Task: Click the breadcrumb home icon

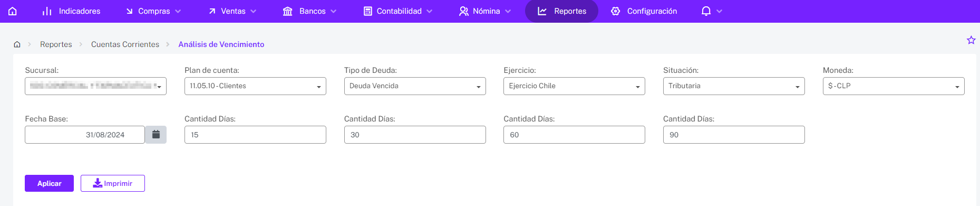Action: click(17, 44)
